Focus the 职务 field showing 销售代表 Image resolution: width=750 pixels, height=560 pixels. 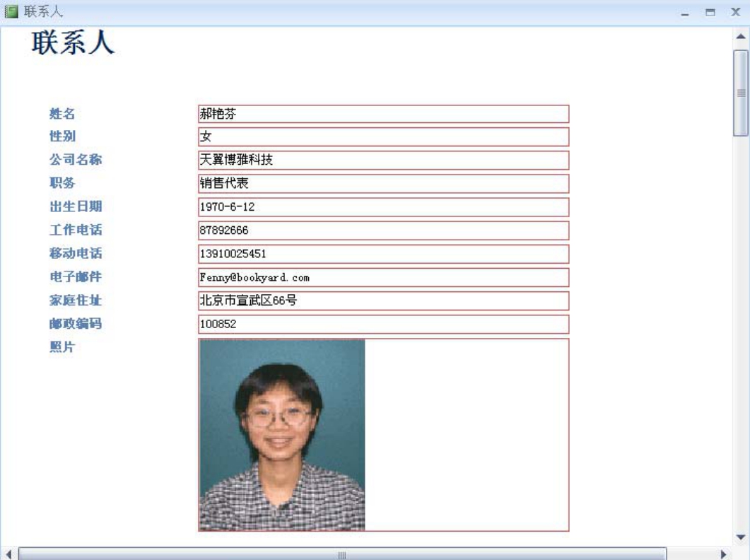pyautogui.click(x=383, y=184)
